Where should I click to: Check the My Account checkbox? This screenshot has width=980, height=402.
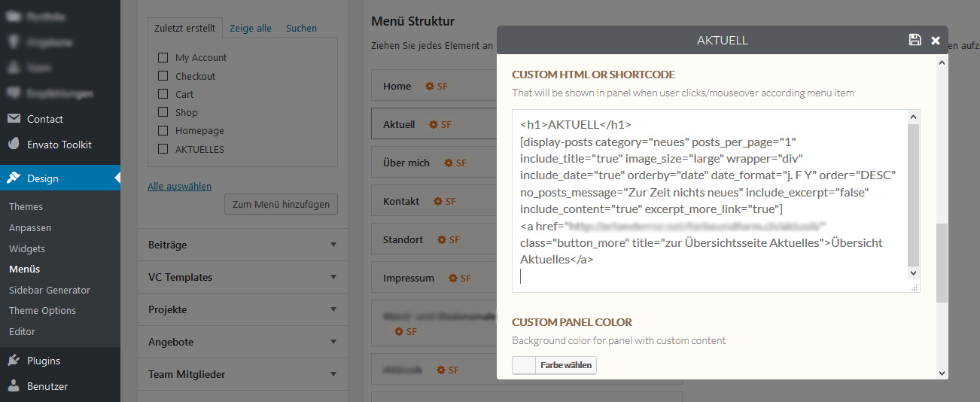click(163, 57)
